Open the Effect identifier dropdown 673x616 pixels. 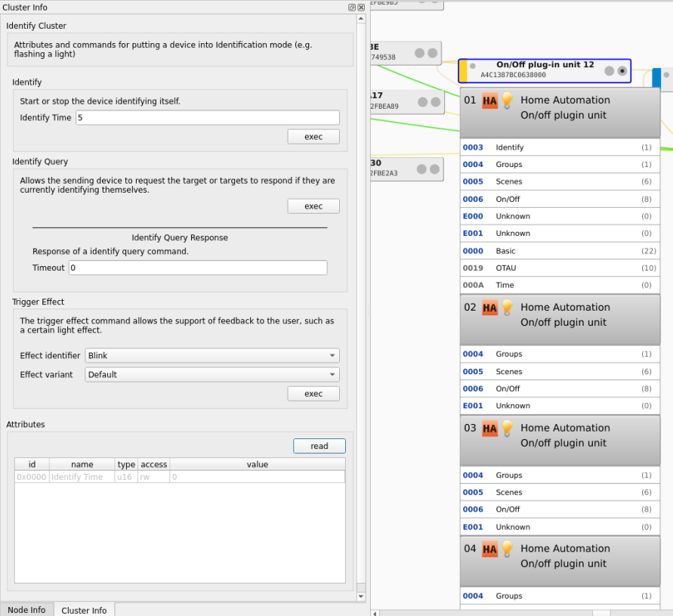[x=212, y=356]
